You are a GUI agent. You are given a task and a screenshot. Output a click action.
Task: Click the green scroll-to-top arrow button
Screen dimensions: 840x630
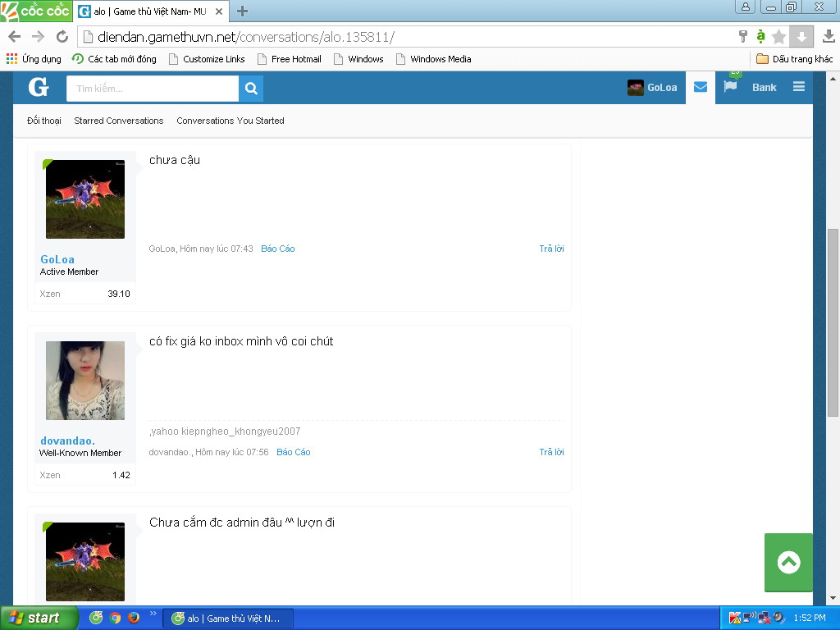pos(788,563)
